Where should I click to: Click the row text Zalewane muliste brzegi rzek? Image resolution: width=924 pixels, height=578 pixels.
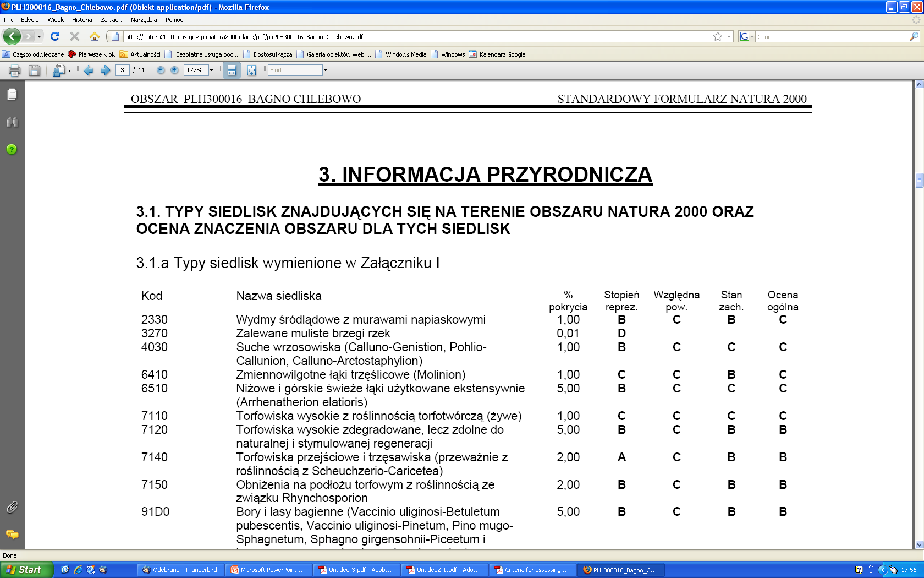coord(313,333)
